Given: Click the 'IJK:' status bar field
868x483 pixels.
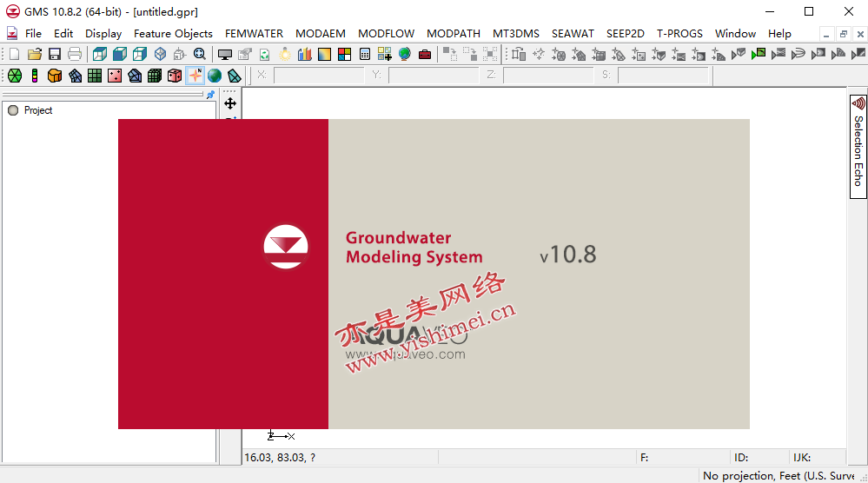Looking at the screenshot, I should (802, 458).
